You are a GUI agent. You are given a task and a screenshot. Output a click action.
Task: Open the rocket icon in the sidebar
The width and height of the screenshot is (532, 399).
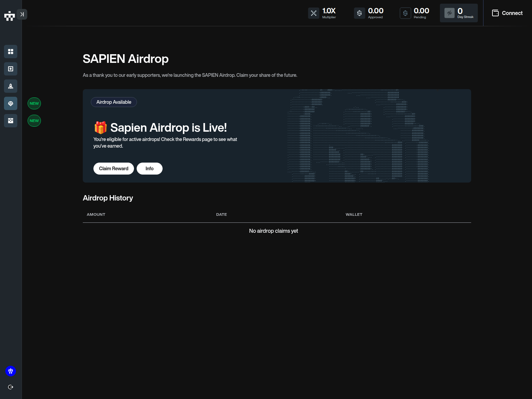(x=11, y=86)
